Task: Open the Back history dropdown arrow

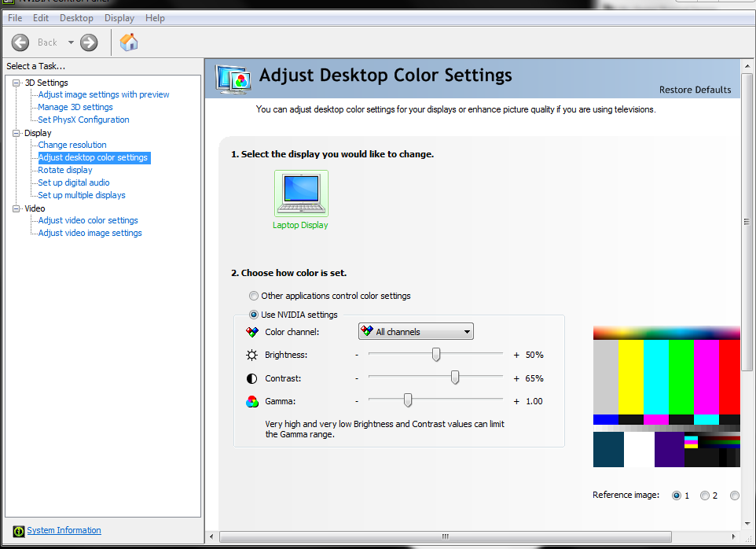Action: coord(71,42)
